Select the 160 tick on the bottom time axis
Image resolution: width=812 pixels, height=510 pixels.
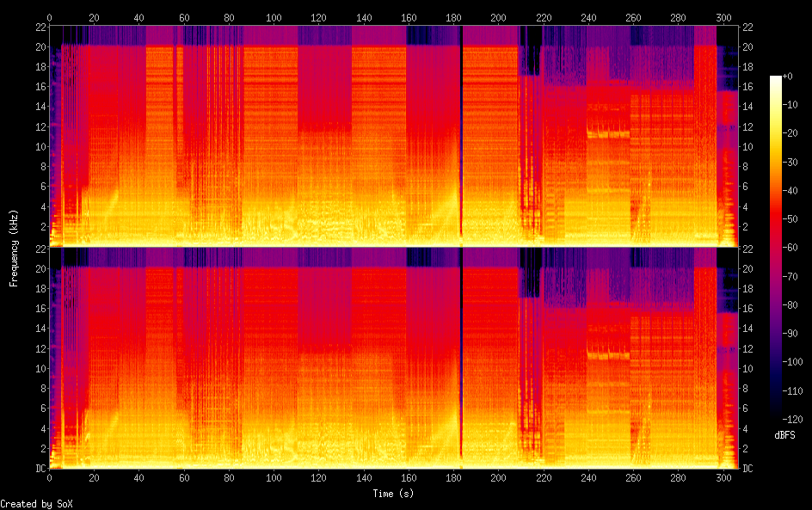(x=409, y=478)
